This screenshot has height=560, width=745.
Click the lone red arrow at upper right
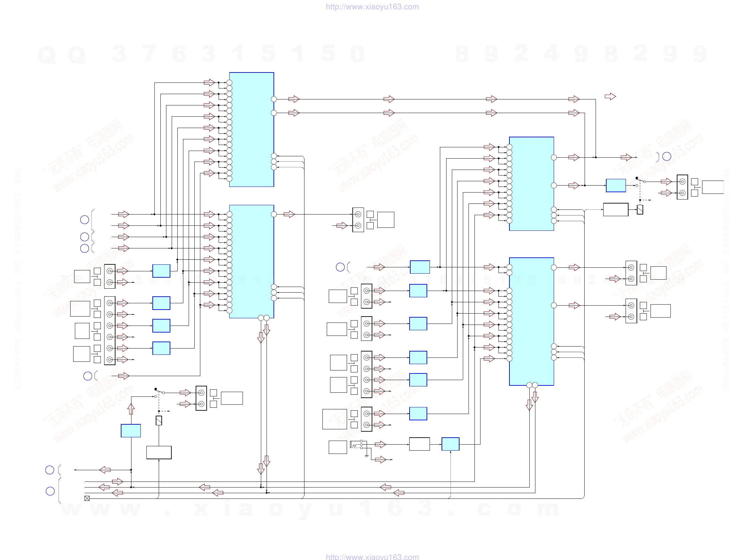point(610,96)
